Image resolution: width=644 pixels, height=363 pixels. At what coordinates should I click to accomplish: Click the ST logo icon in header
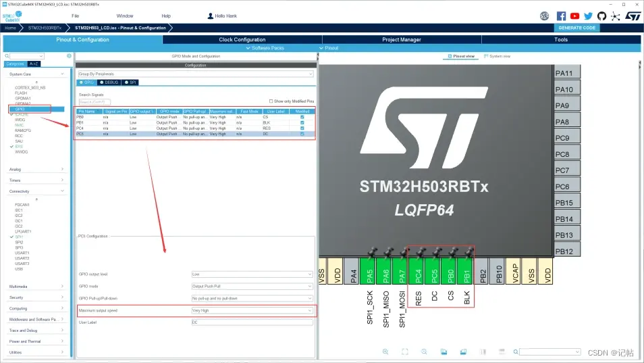[633, 16]
